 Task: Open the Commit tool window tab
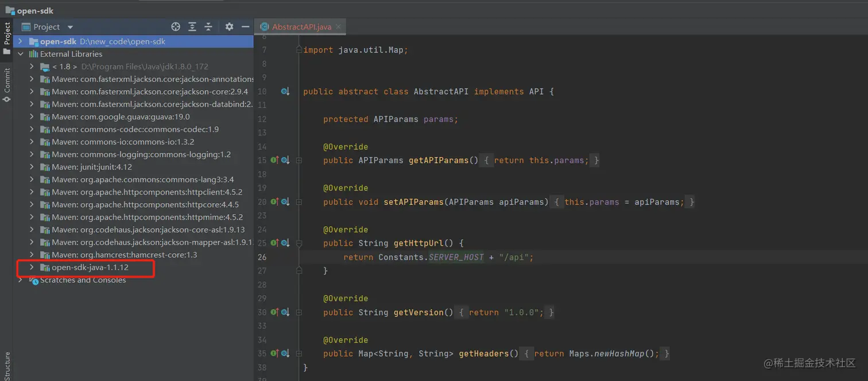(x=7, y=83)
